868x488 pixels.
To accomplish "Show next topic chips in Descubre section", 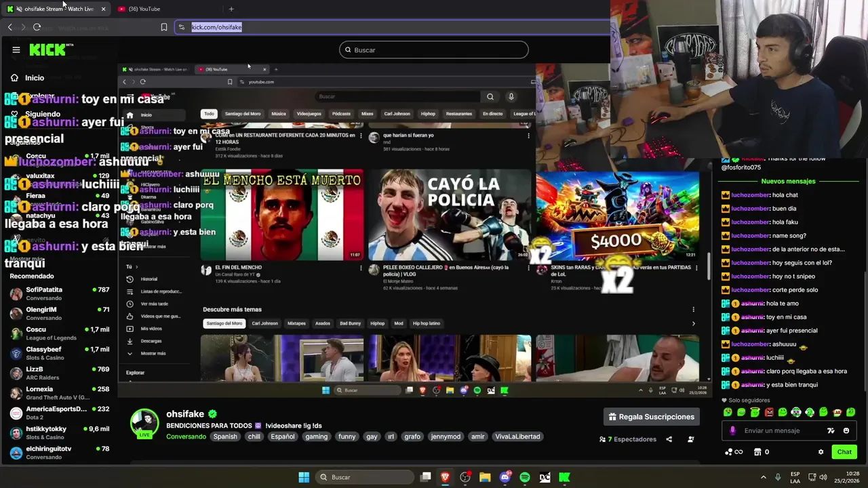I will pyautogui.click(x=693, y=323).
